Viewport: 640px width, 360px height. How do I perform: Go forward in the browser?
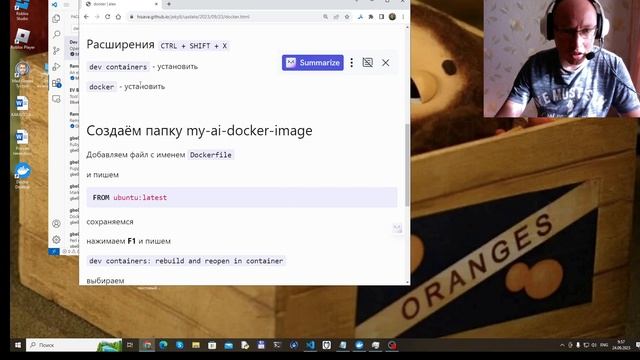click(97, 17)
